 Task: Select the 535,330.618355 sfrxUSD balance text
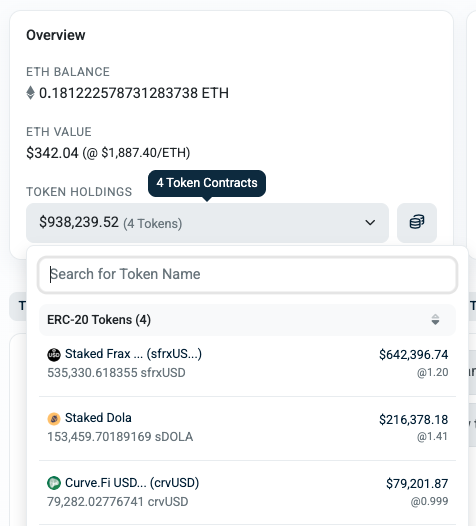coord(116,373)
